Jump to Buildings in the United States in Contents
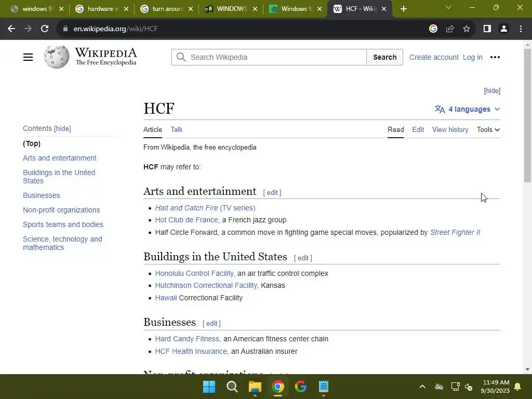 click(x=59, y=177)
